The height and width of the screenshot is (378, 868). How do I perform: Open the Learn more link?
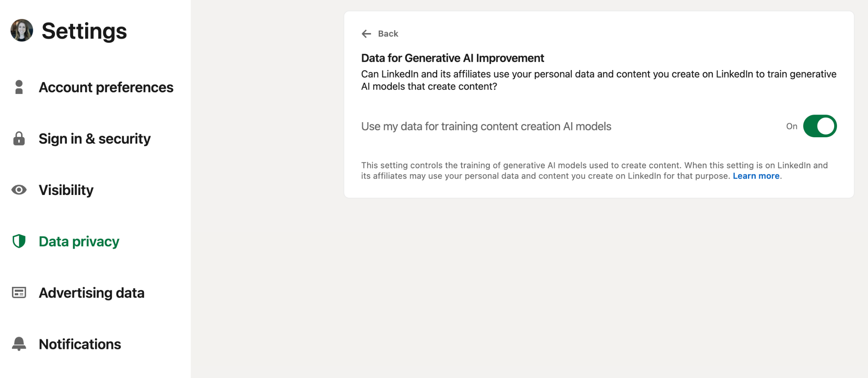click(756, 176)
